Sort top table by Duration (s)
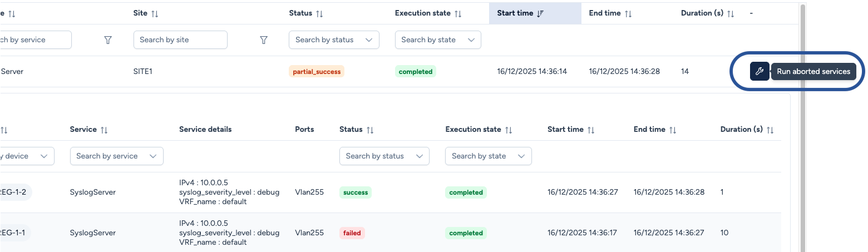 (731, 13)
